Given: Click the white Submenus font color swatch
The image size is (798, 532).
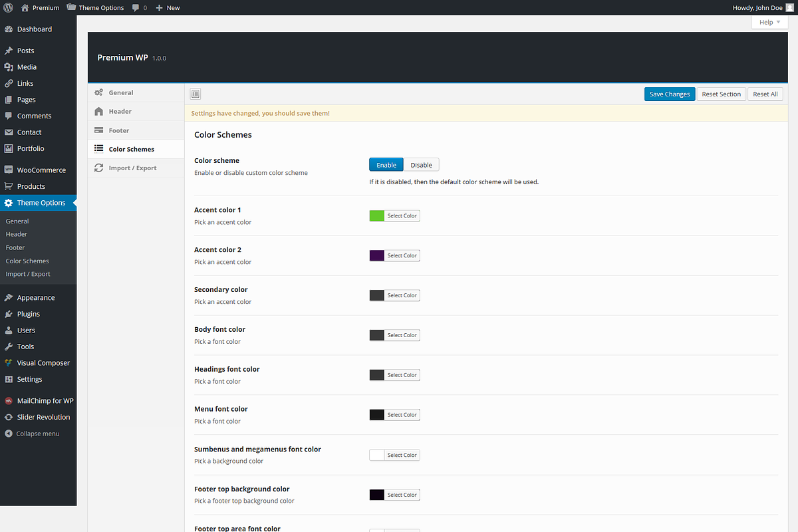Looking at the screenshot, I should (377, 455).
